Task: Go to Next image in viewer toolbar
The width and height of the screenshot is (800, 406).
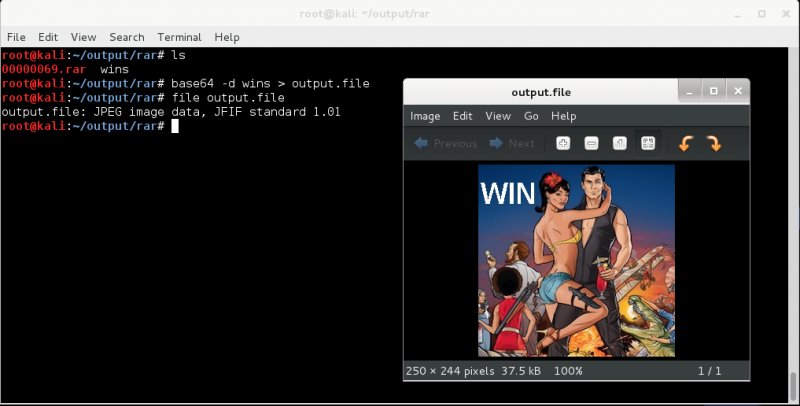Action: point(512,143)
